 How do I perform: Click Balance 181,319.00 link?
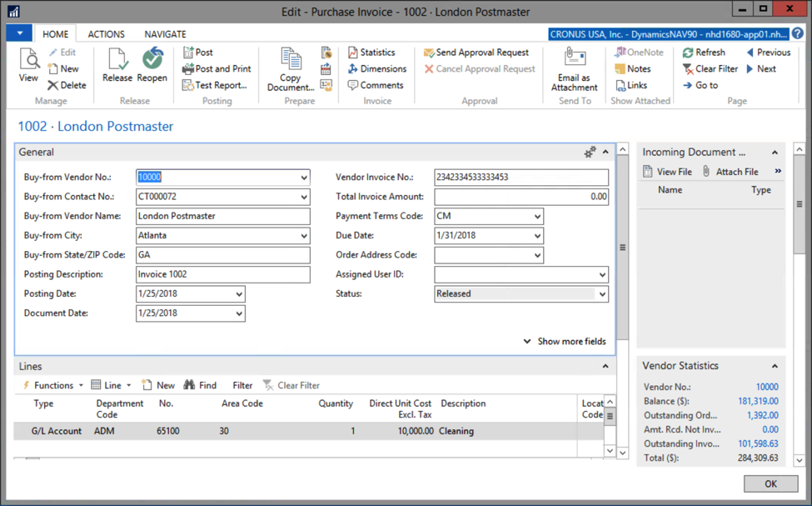(758, 401)
